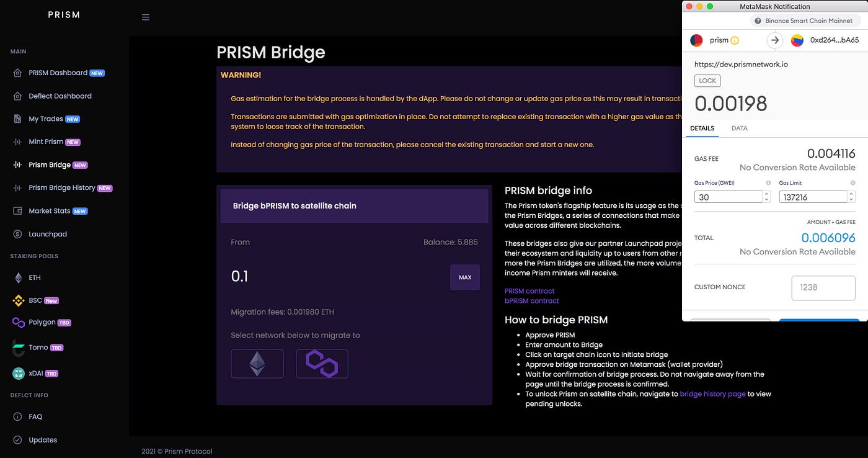
Task: Toggle the hamburger menu icon
Action: tap(146, 17)
